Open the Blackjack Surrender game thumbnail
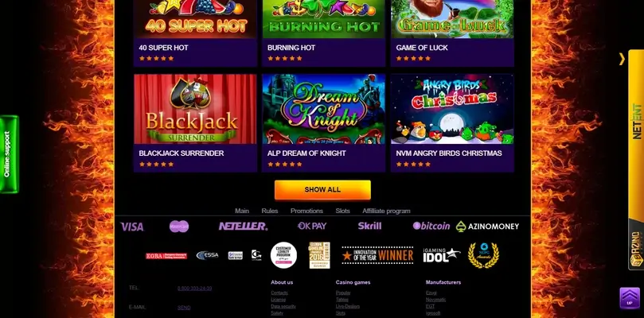Screen dimensions: 644x318 tap(195, 109)
